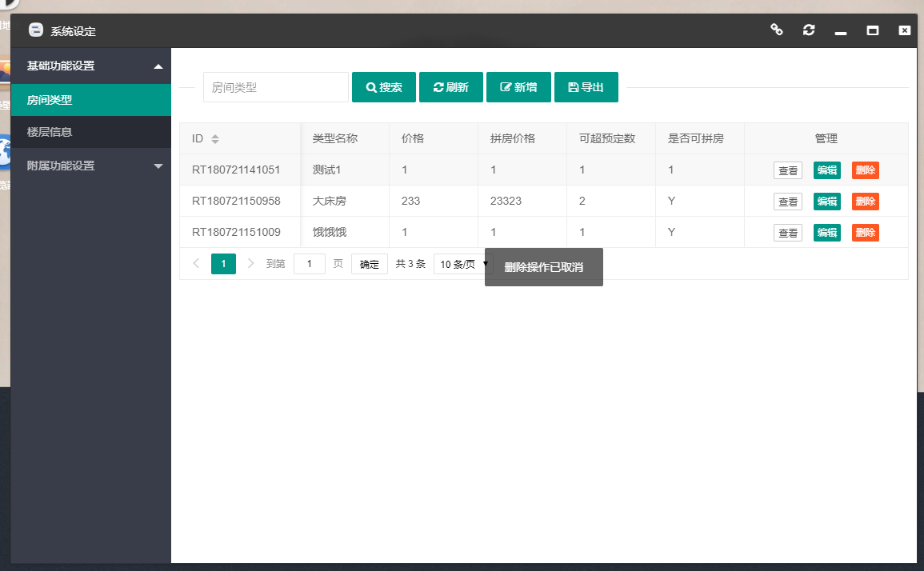
Task: Click the system settings app icon in title bar
Action: (x=36, y=30)
